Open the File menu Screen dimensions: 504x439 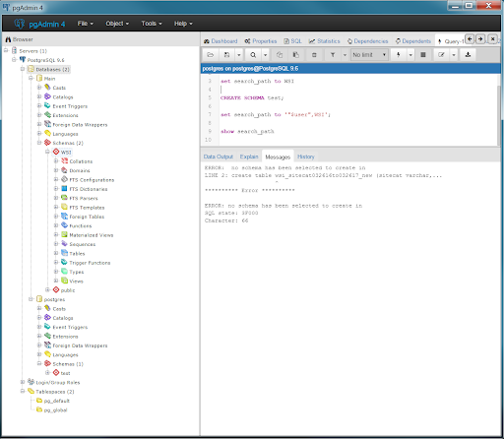pyautogui.click(x=86, y=24)
